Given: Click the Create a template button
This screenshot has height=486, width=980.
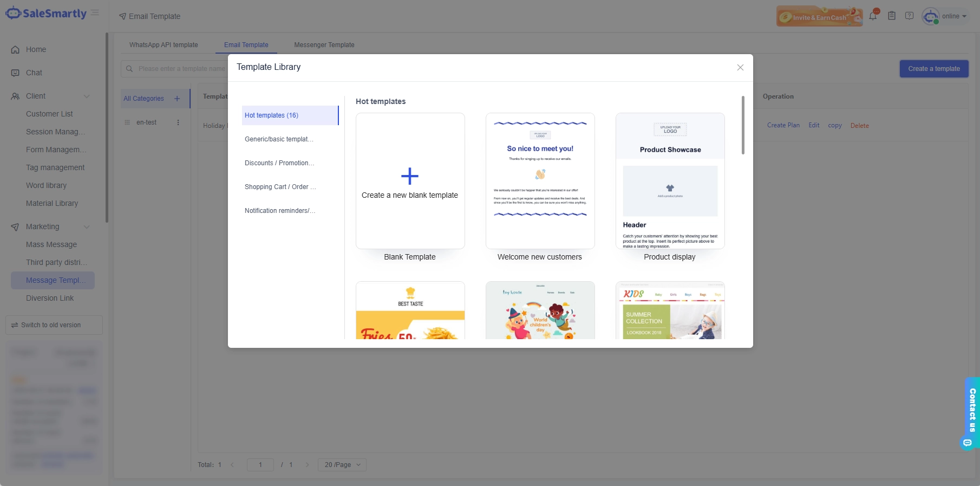Looking at the screenshot, I should click(934, 69).
